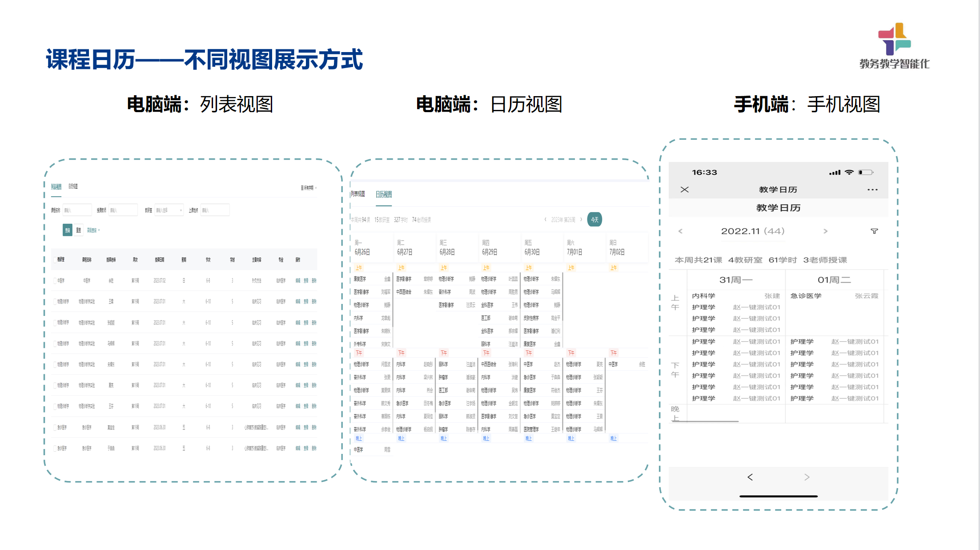Click the 课程名称 input field
Viewport: 980px width, 550px height.
click(x=77, y=210)
